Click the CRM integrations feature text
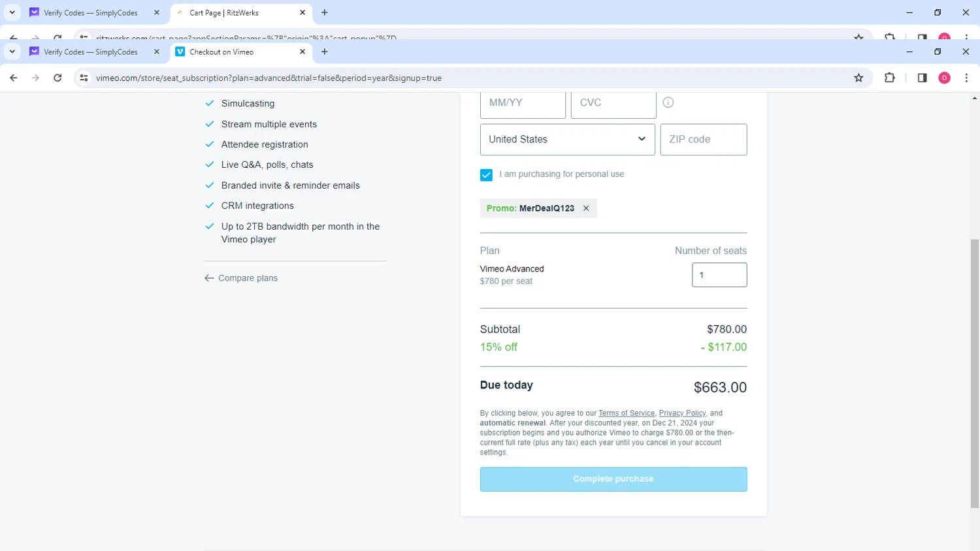 tap(257, 206)
